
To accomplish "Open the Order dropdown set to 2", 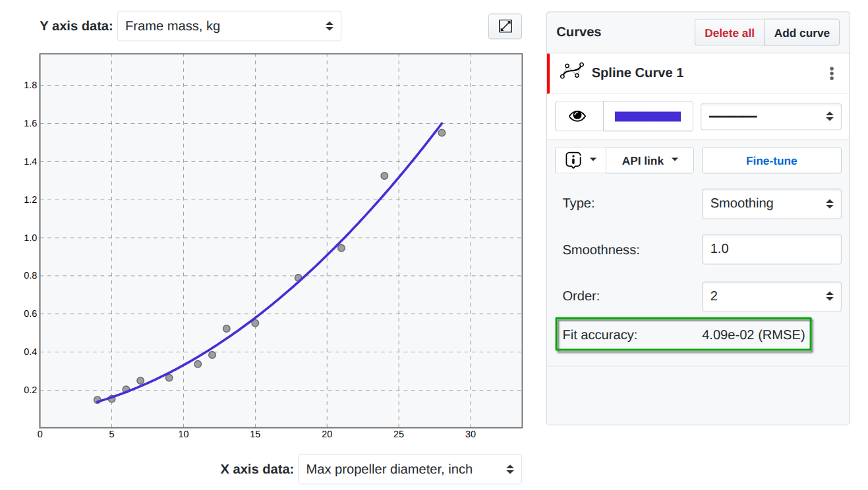I will 771,296.
